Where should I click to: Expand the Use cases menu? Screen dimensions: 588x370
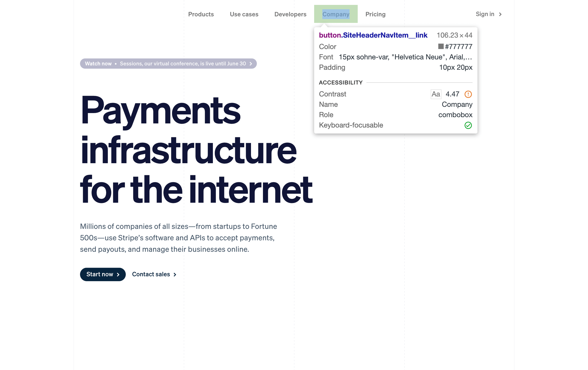coord(244,14)
